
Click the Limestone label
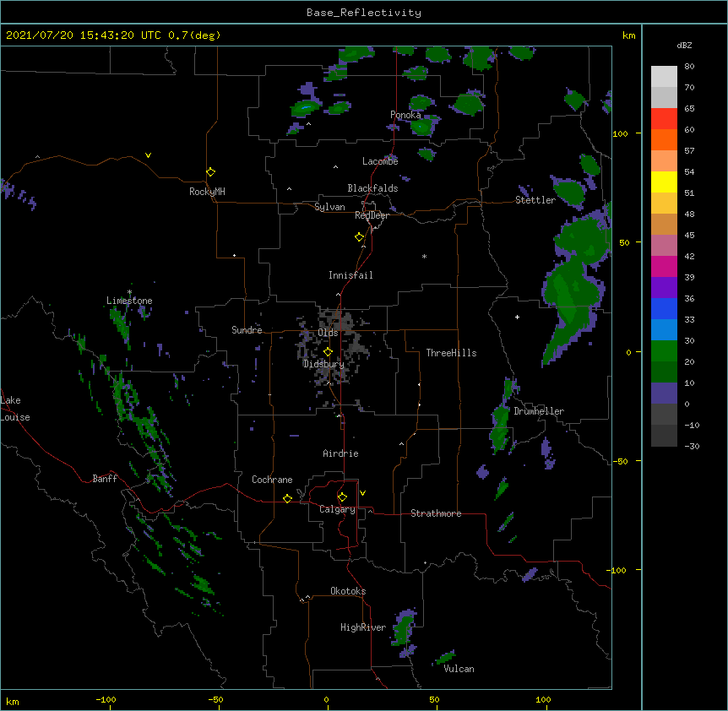click(129, 301)
